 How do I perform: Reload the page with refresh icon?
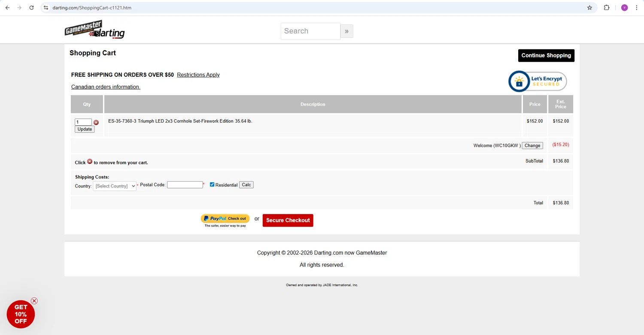[31, 8]
